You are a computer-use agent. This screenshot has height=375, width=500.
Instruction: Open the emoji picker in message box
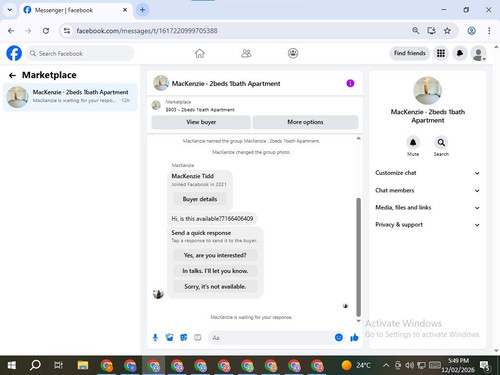coord(339,338)
